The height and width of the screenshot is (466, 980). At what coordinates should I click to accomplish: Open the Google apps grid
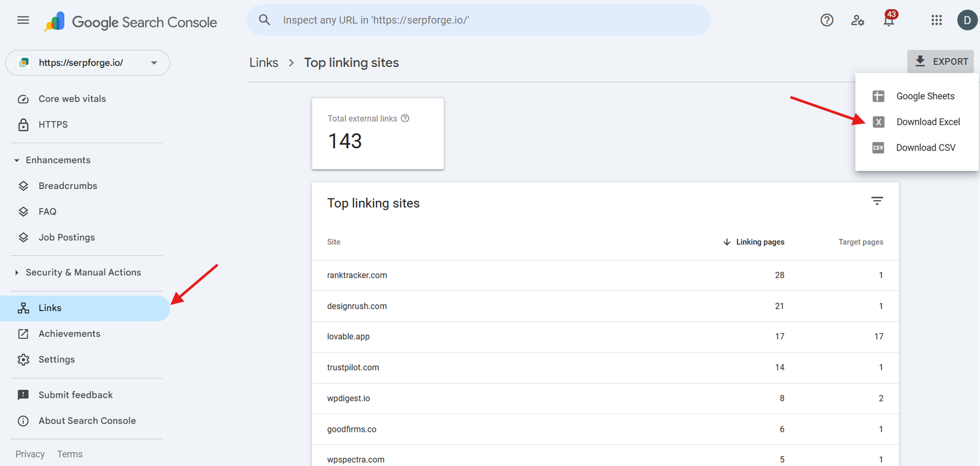coord(937,20)
